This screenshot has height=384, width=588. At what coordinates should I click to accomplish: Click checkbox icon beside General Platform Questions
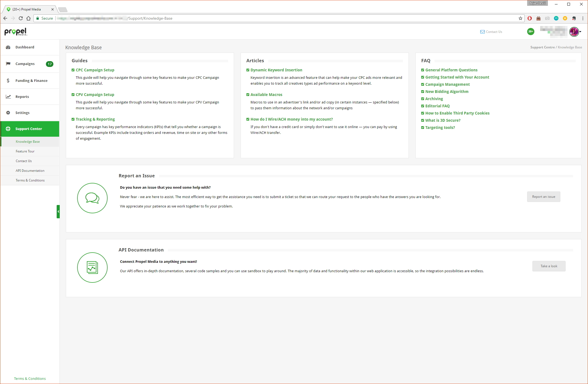(x=423, y=70)
